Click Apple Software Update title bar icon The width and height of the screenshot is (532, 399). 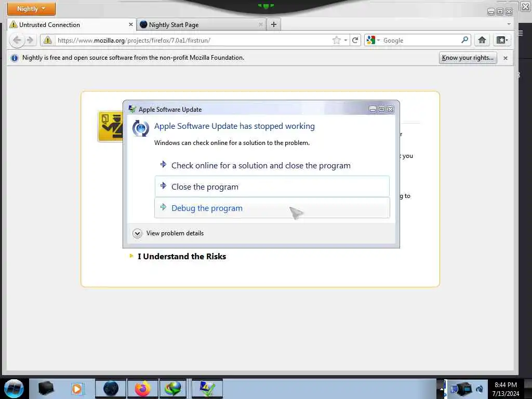132,109
